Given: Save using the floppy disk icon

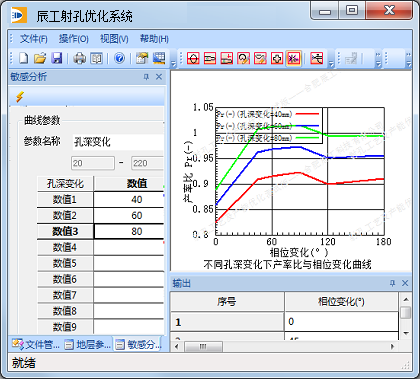Looking at the screenshot, I should (57, 58).
